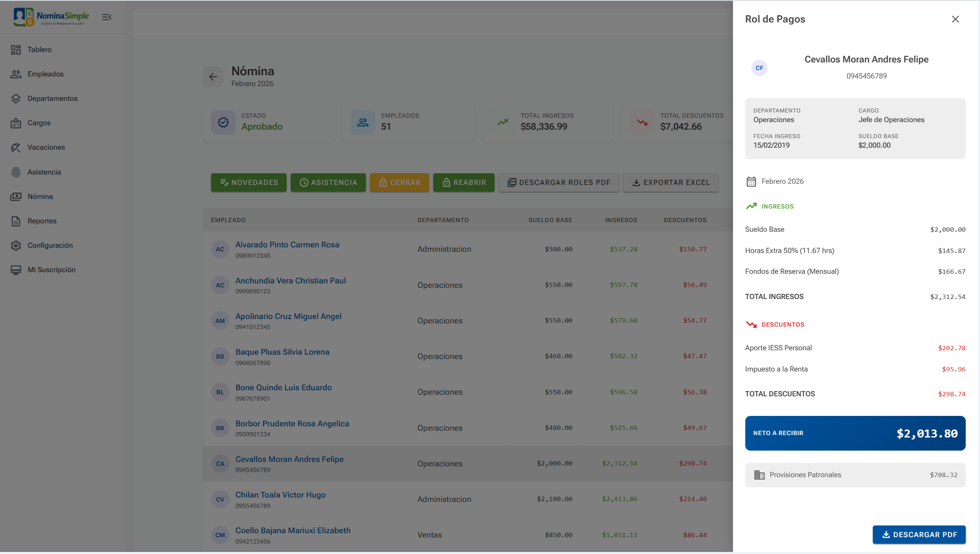
Task: Click the Configuración gear icon
Action: (x=16, y=245)
